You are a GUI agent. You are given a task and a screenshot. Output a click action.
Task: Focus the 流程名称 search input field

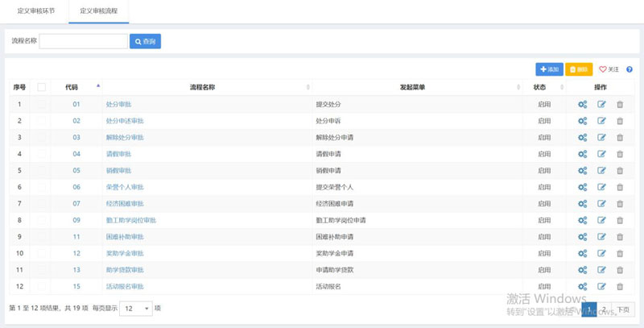(83, 41)
